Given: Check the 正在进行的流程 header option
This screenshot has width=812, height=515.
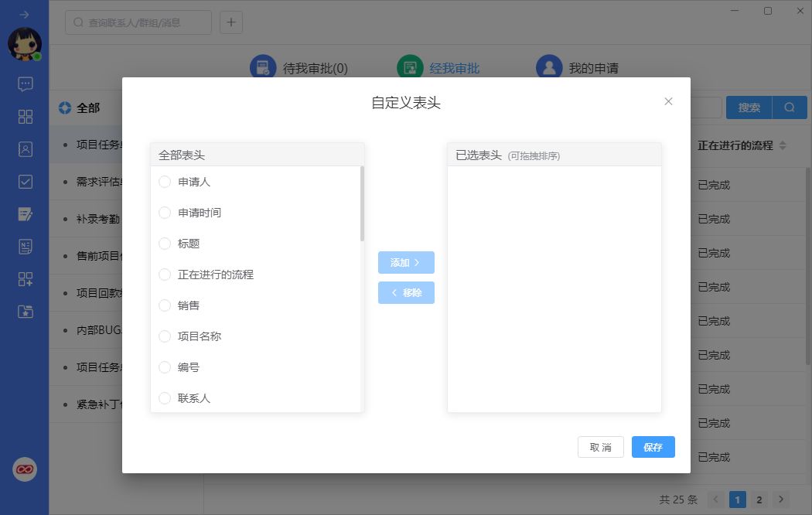Looking at the screenshot, I should click(165, 275).
